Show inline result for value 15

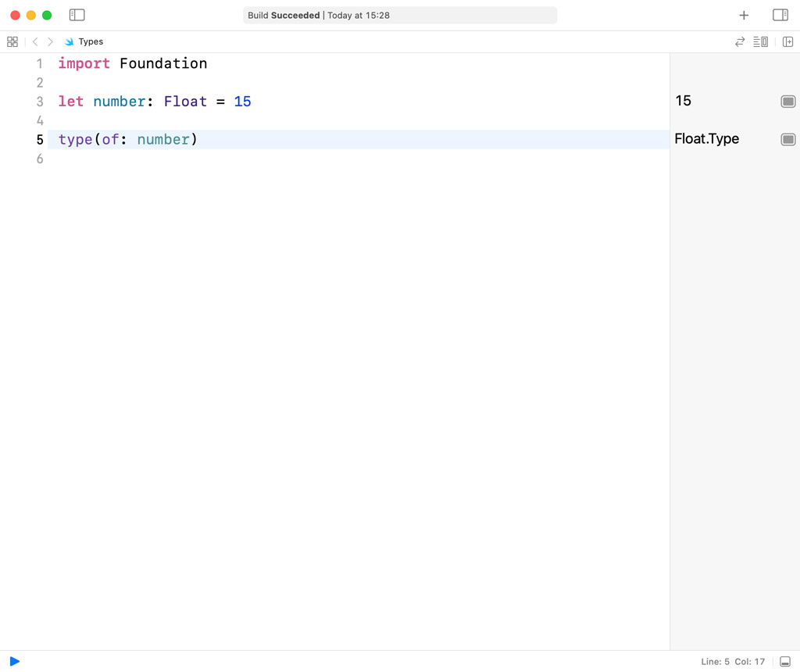pyautogui.click(x=787, y=101)
